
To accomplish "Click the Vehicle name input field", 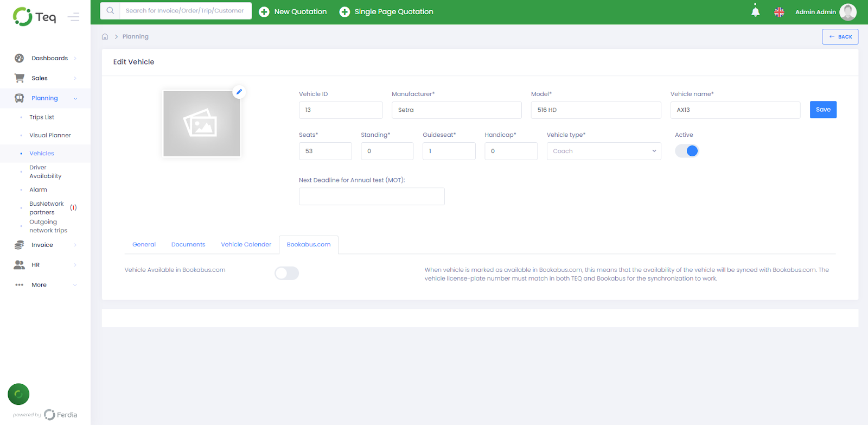I will (x=735, y=110).
